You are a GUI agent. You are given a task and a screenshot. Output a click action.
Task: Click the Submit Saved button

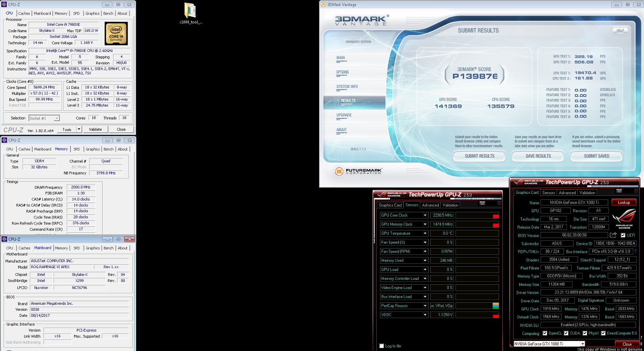coord(597,156)
